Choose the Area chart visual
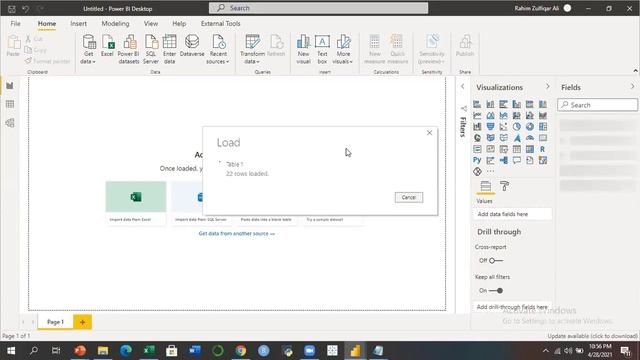This screenshot has width=640, height=360. point(490,116)
